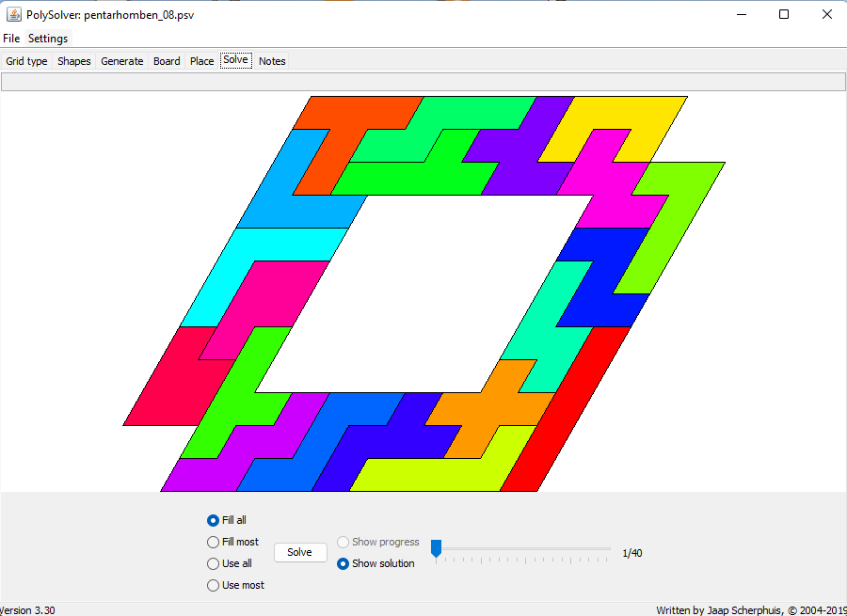
Task: Switch to the Shapes tab
Action: coord(74,61)
